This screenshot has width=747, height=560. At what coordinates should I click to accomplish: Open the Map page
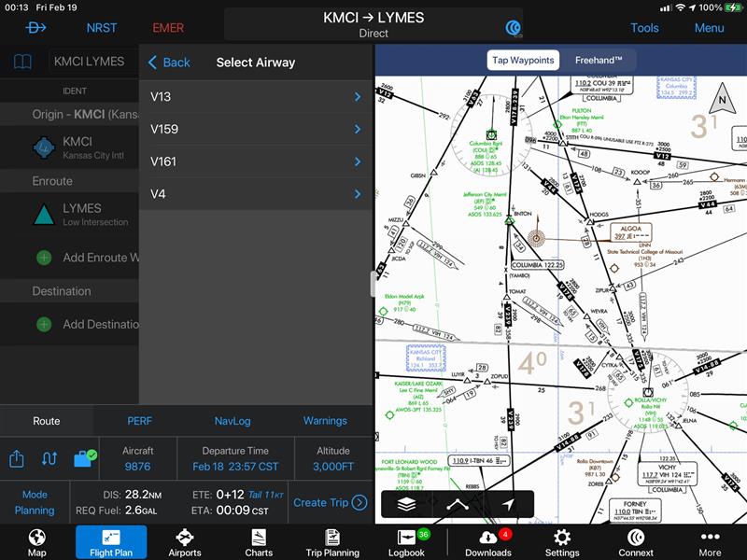[x=36, y=543]
